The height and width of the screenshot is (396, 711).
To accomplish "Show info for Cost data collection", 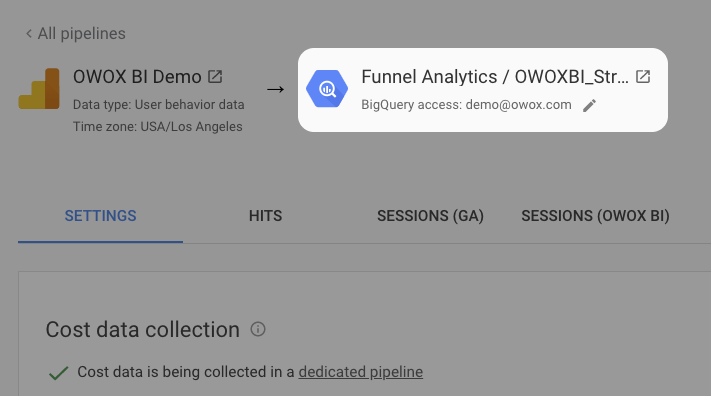I will (258, 329).
